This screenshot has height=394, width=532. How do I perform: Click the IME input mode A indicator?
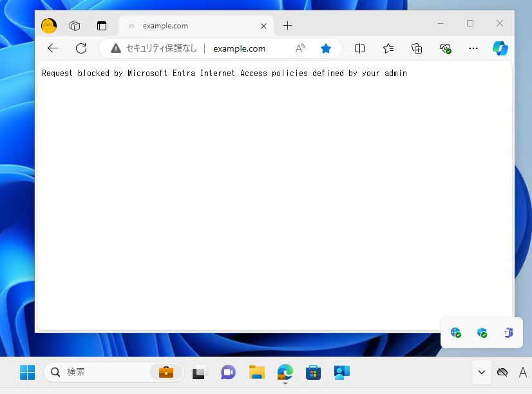click(x=523, y=372)
